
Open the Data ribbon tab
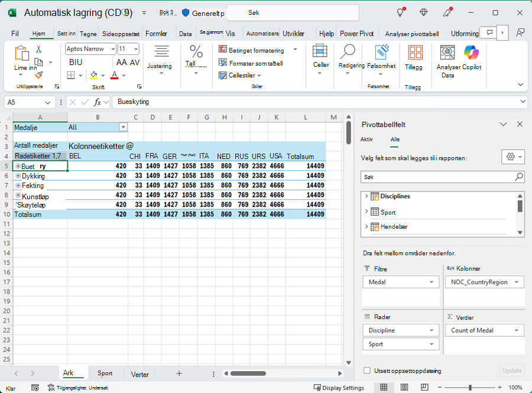[185, 34]
